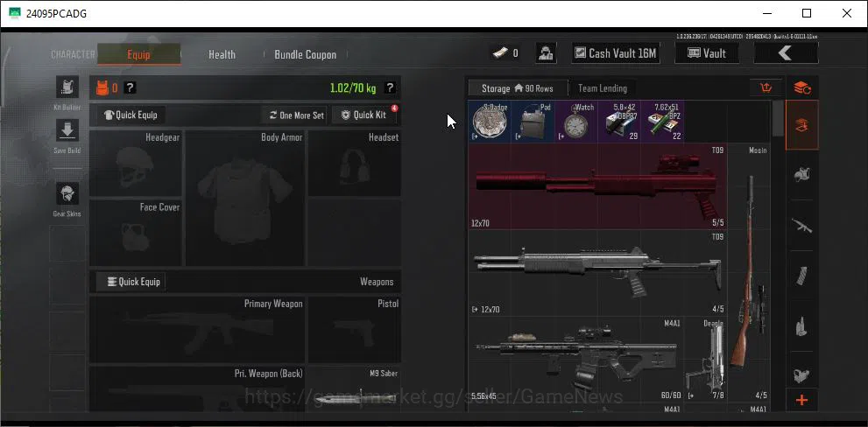Select the M4A1 rifle with 60/60
This screenshot has height=427, width=868.
point(575,360)
